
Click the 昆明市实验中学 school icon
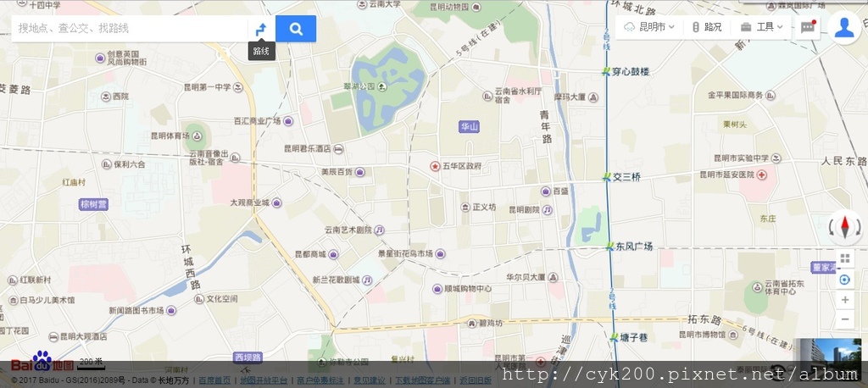coord(776,158)
